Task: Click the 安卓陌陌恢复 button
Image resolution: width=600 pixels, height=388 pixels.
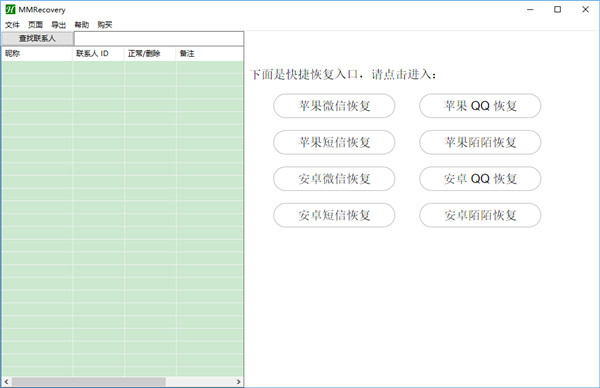Action: tap(480, 215)
